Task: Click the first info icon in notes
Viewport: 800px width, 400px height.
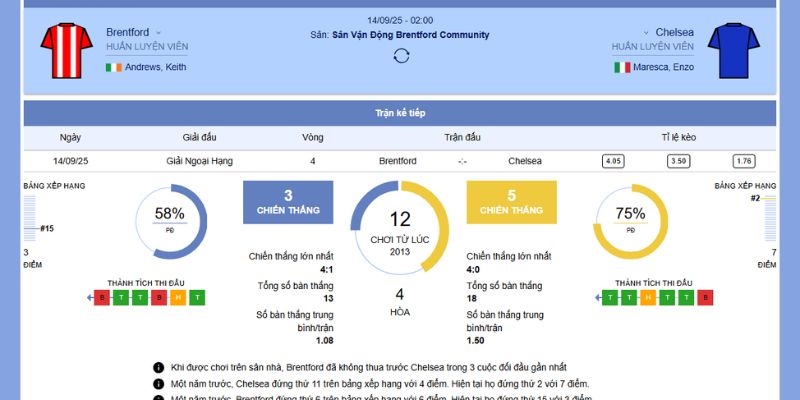Action: pyautogui.click(x=158, y=367)
